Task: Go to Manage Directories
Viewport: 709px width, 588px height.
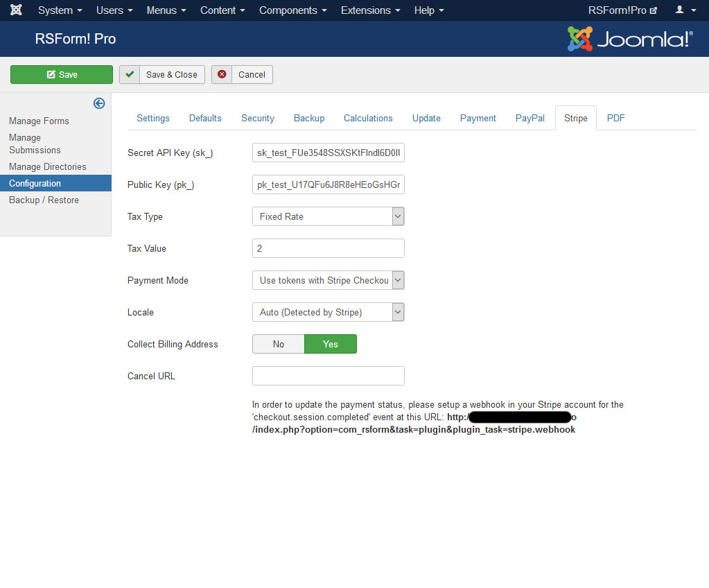Action: coord(48,166)
